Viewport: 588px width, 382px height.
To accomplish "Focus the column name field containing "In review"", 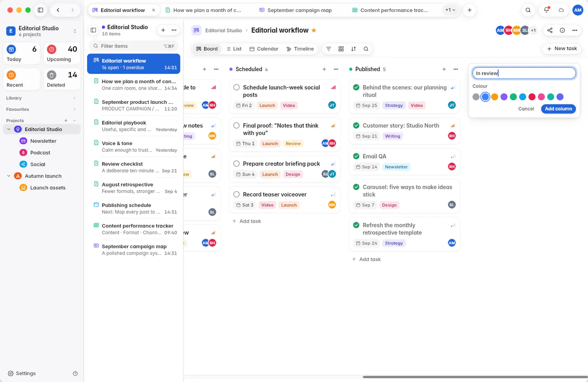I will [x=524, y=73].
